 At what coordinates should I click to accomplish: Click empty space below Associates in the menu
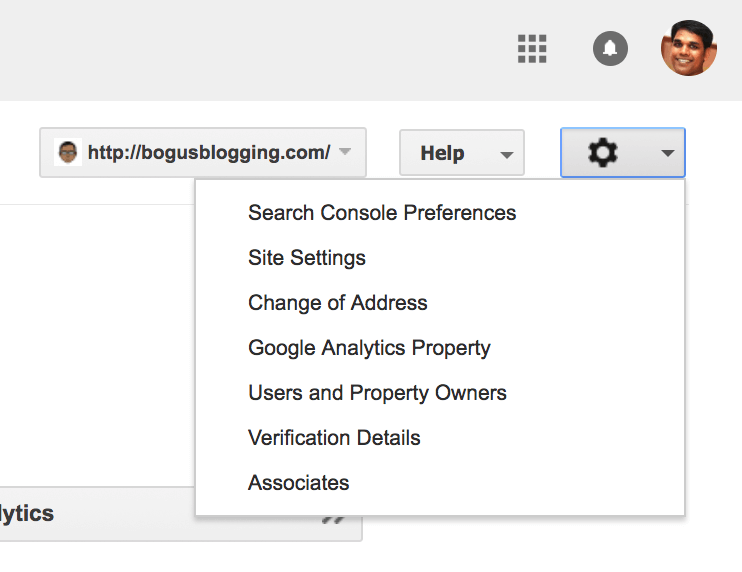440,506
